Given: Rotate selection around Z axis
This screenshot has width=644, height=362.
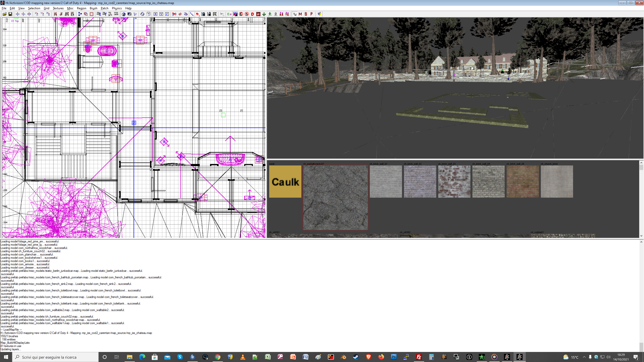Looking at the screenshot, I should [x=48, y=14].
